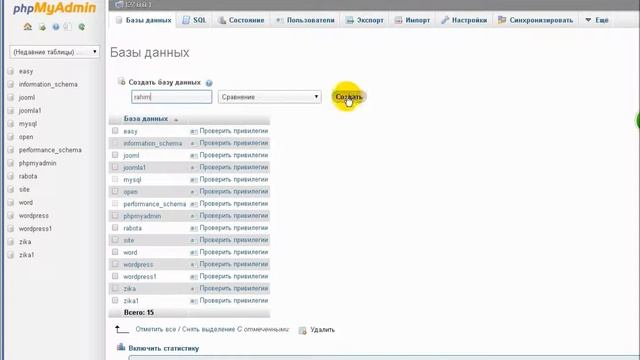
Task: Click privileges icon in the mysql row
Action: (193, 180)
